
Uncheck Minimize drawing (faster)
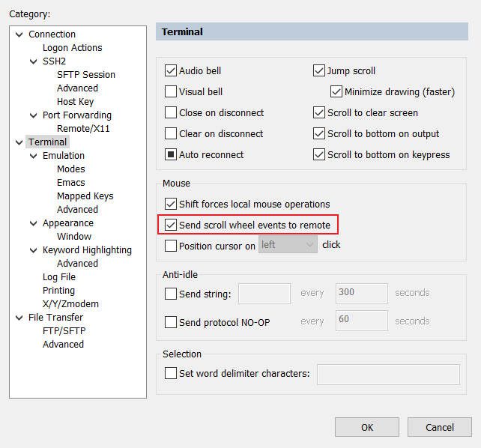coord(336,92)
